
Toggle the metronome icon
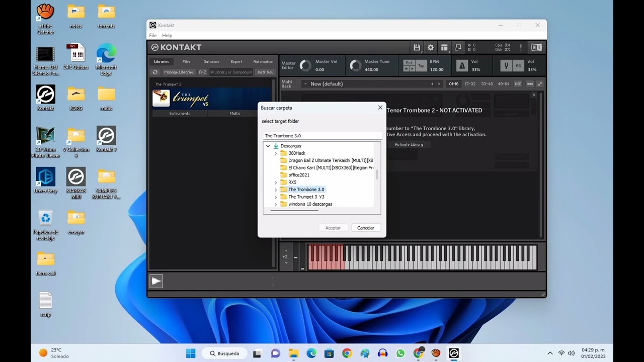click(462, 65)
